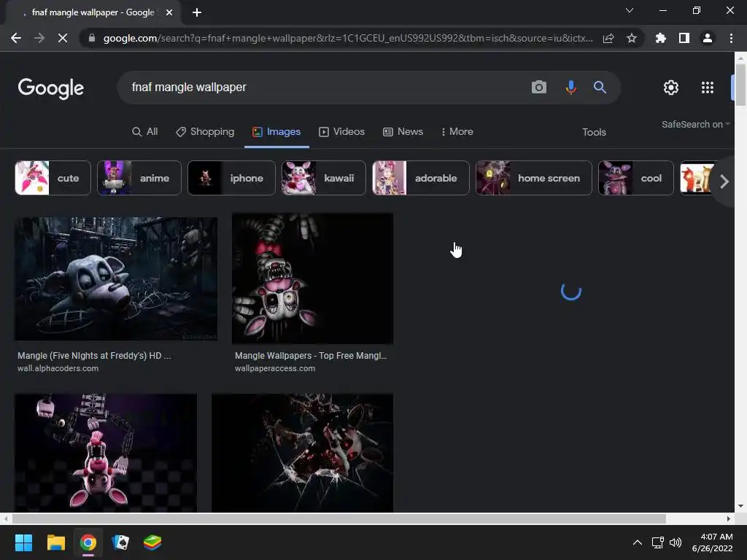The height and width of the screenshot is (560, 747).
Task: Visit wall.alphacoders.com source
Action: 58,368
